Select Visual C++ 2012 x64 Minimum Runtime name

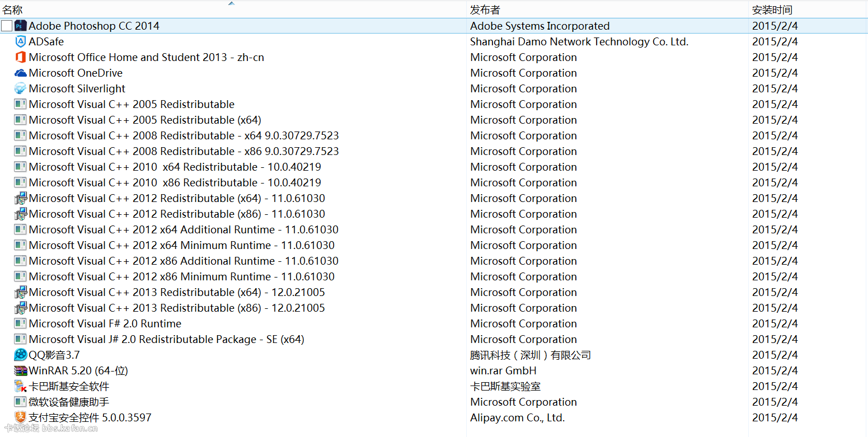[x=182, y=245]
